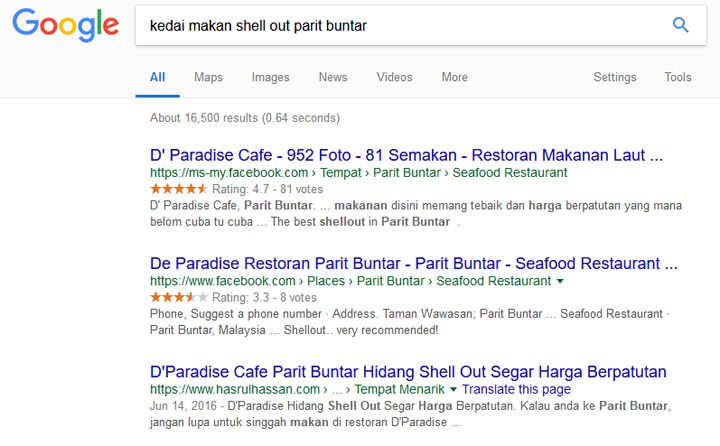Open search Settings menu
This screenshot has width=720, height=446.
click(615, 77)
